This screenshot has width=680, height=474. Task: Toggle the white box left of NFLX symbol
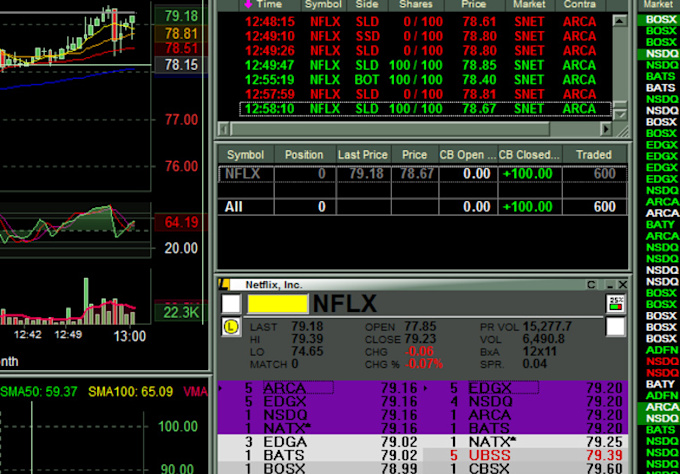coord(230,303)
